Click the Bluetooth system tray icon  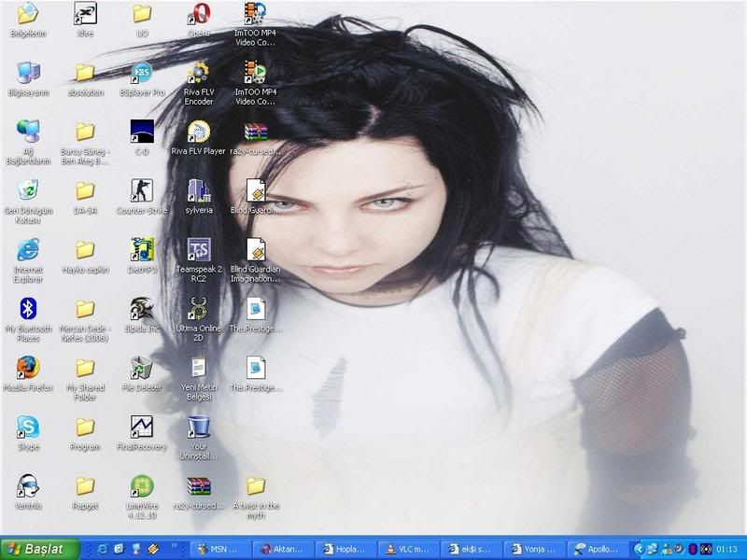(693, 550)
